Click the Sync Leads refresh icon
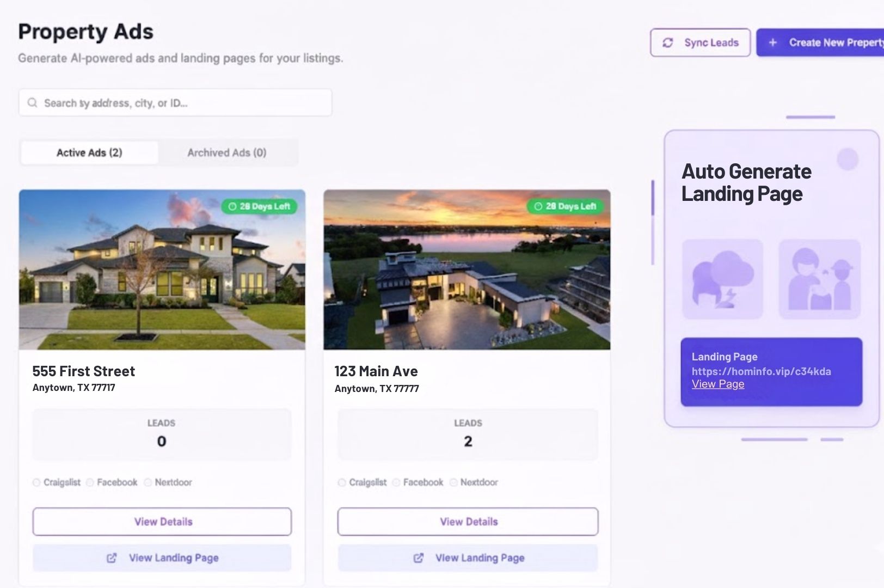Viewport: 884px width, 588px height. (x=668, y=42)
